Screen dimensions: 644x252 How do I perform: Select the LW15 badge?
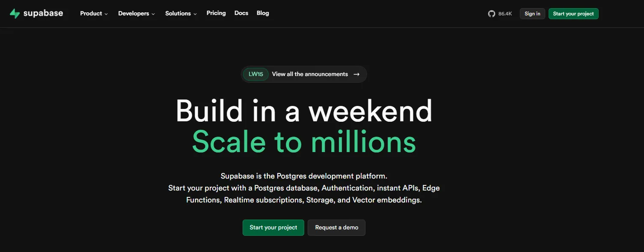[256, 74]
